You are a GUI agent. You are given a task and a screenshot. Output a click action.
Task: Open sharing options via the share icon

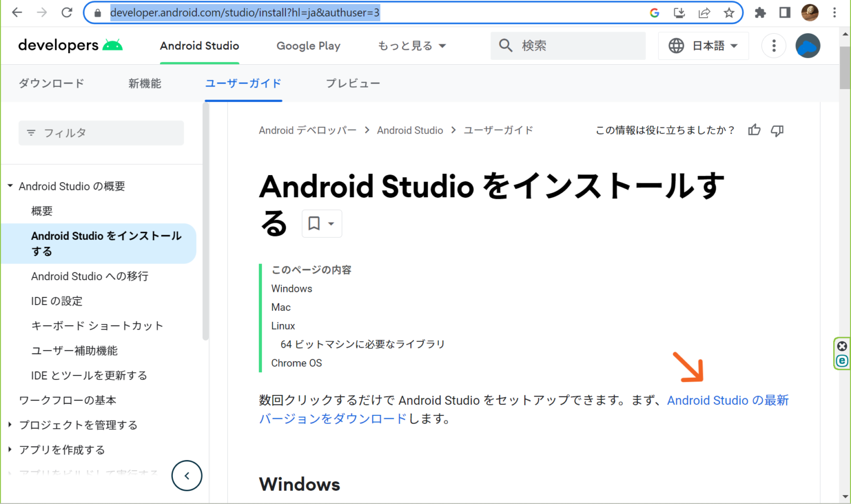point(704,12)
